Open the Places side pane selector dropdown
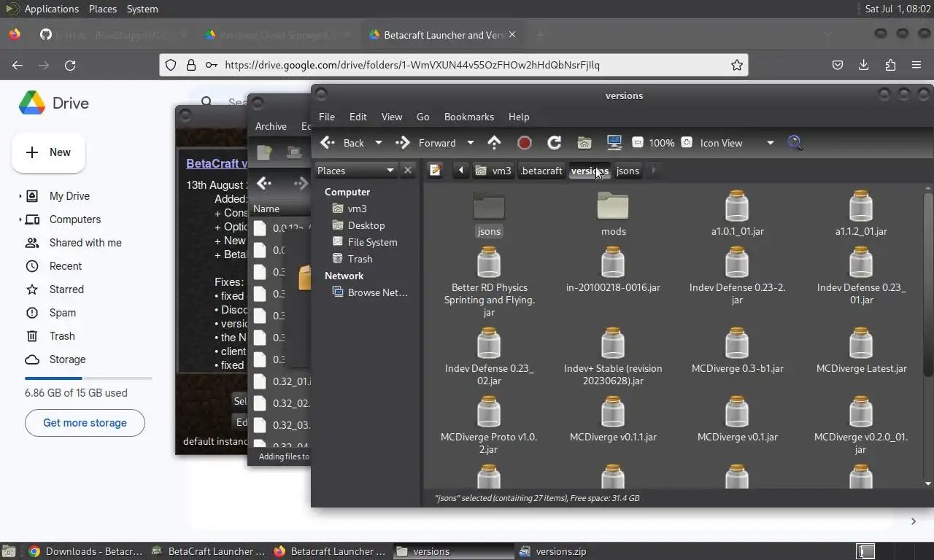Viewport: 934px width, 560px height. click(356, 171)
